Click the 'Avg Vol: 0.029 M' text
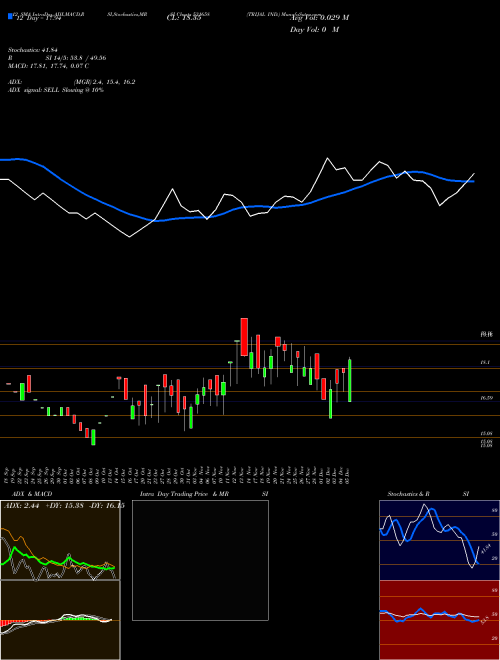 319,18
